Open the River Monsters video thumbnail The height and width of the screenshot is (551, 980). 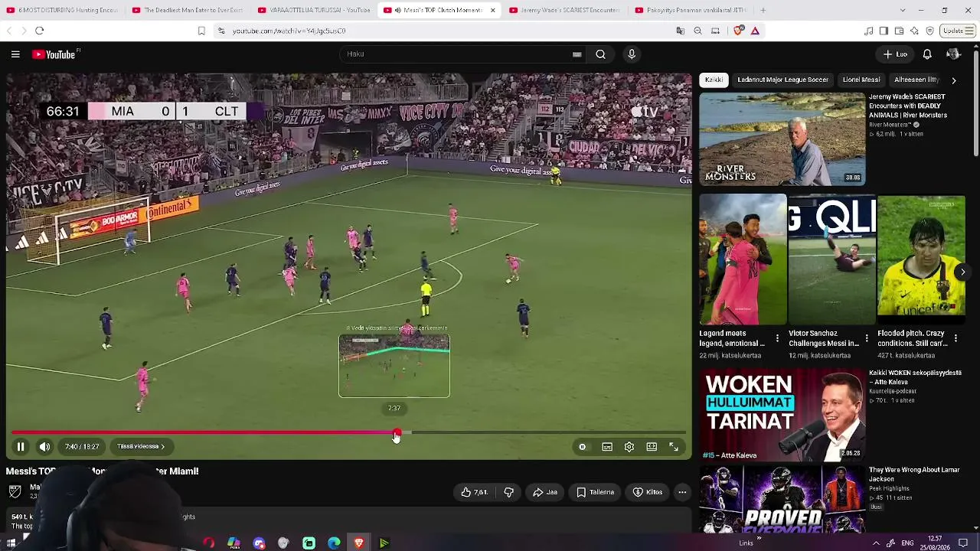pyautogui.click(x=782, y=139)
